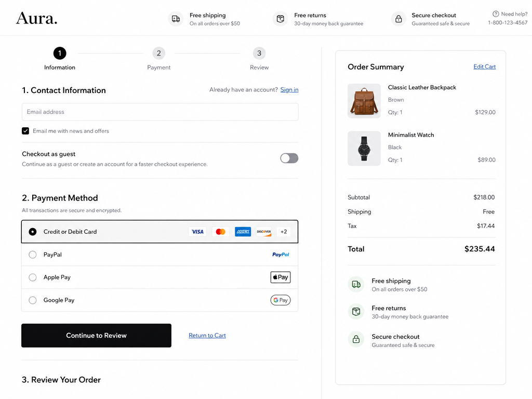Click the header secure checkout lock icon
532x399 pixels.
[398, 19]
